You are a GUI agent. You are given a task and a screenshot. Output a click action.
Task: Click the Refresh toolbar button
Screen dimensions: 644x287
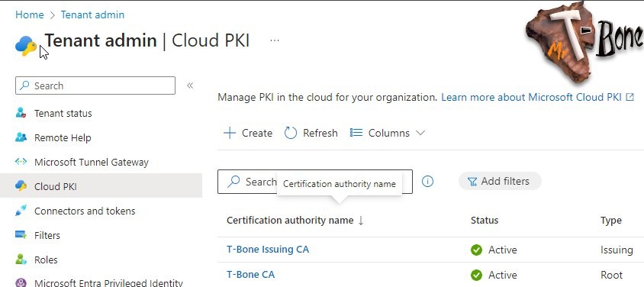pos(311,133)
